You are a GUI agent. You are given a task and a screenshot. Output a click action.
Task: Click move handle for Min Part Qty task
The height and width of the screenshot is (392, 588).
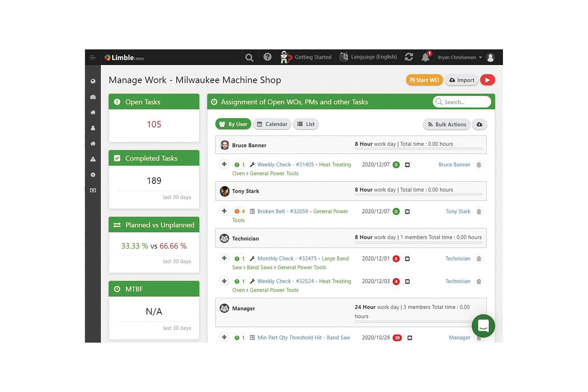(224, 337)
